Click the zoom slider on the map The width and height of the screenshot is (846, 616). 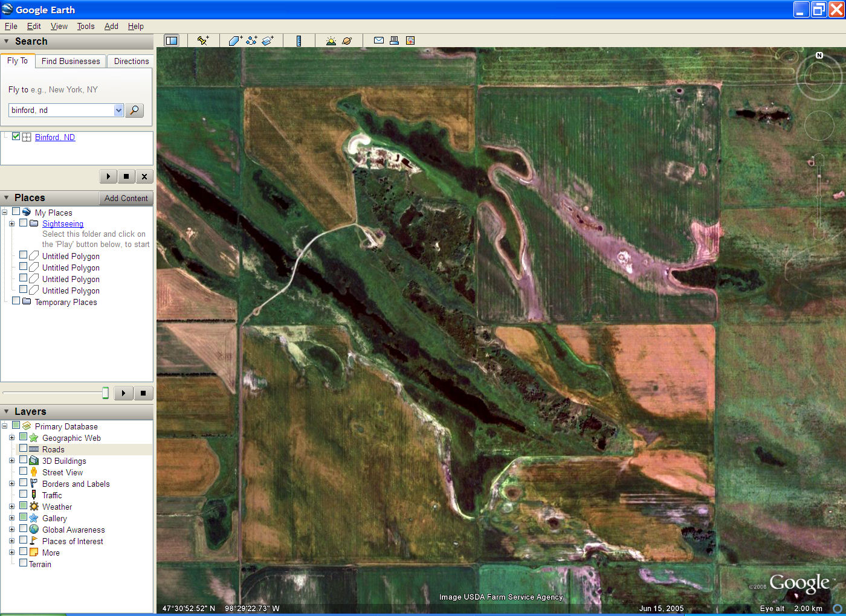[819, 196]
